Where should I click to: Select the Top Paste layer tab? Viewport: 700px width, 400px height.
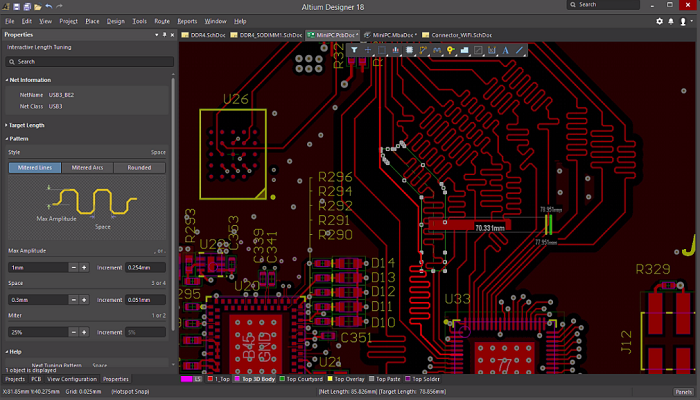[x=385, y=379]
